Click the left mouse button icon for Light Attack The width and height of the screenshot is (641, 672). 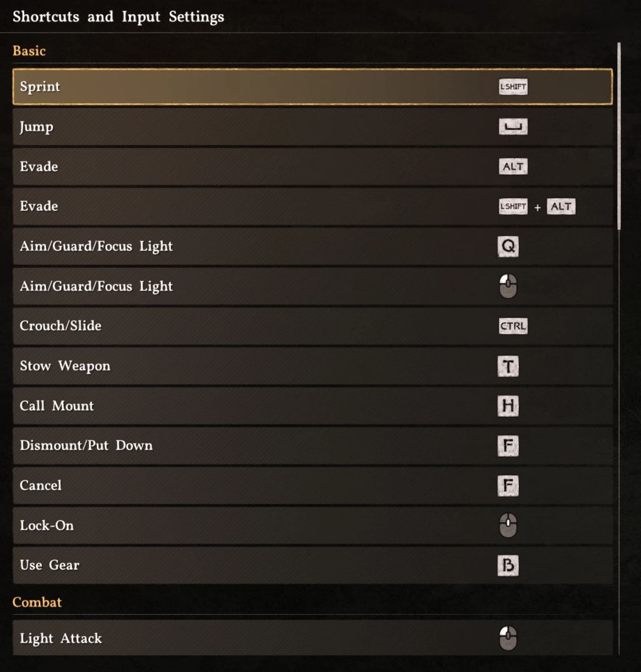[508, 638]
